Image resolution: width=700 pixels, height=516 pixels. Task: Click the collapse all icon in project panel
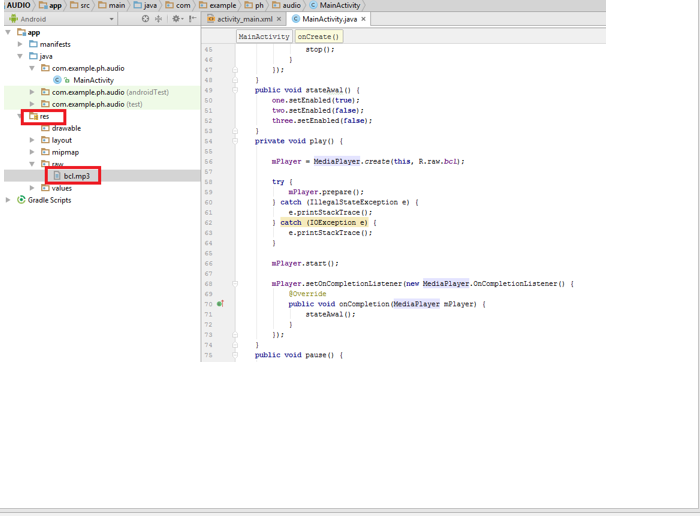[x=158, y=19]
